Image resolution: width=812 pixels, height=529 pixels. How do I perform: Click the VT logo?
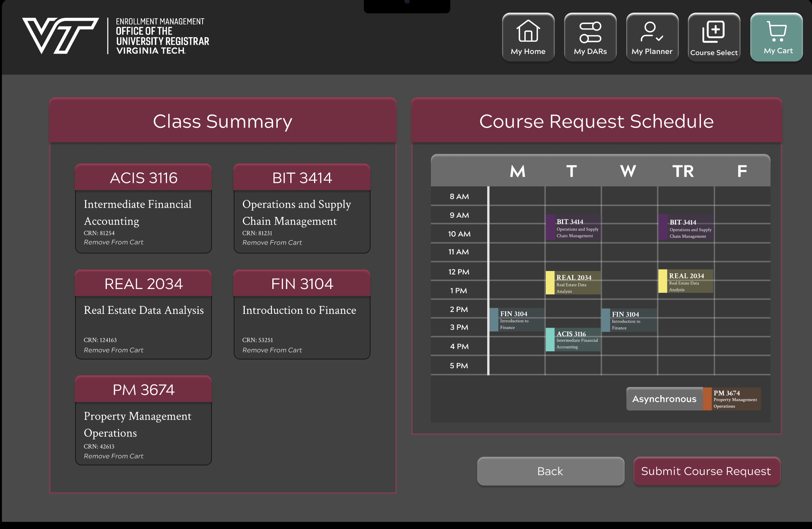tap(60, 35)
